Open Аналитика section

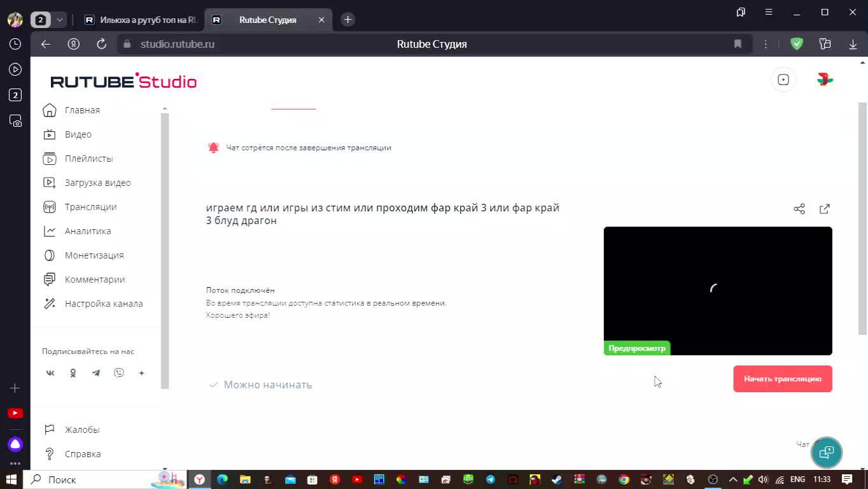tap(77, 231)
